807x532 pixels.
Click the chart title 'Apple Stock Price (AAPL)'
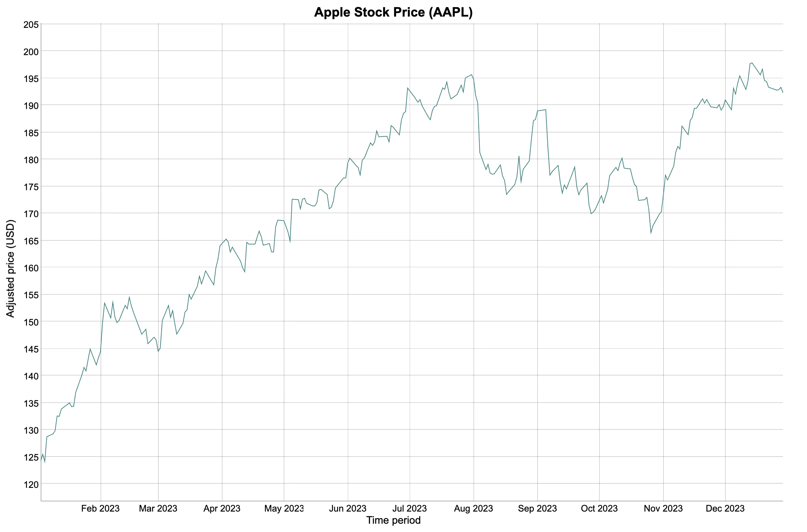coord(393,12)
